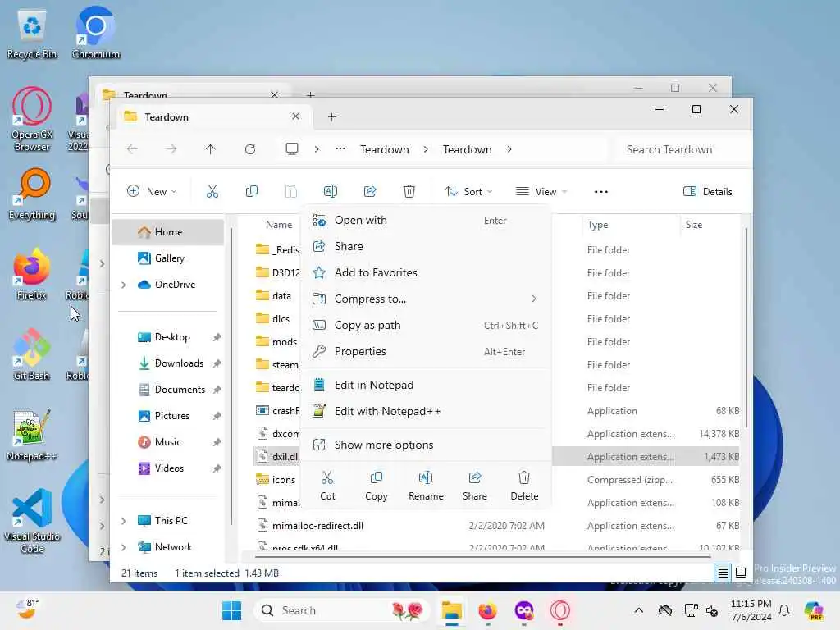Click Opera icon in taskbar

pos(559,610)
